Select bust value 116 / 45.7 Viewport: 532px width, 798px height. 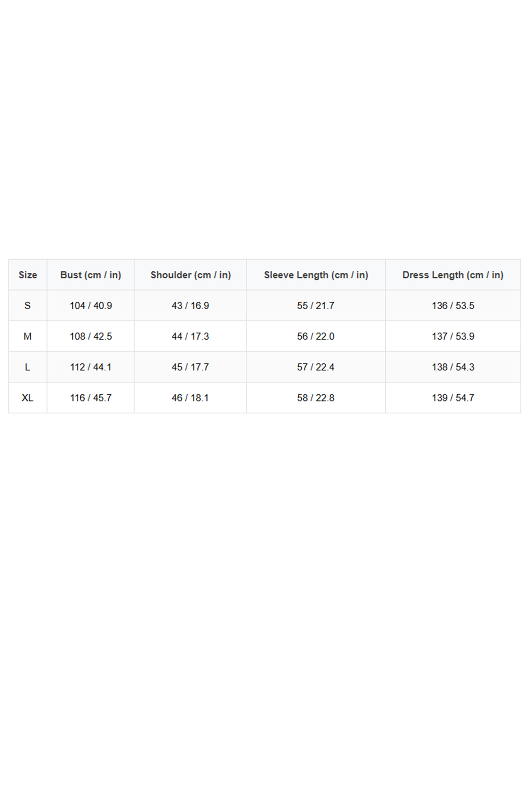tap(90, 398)
